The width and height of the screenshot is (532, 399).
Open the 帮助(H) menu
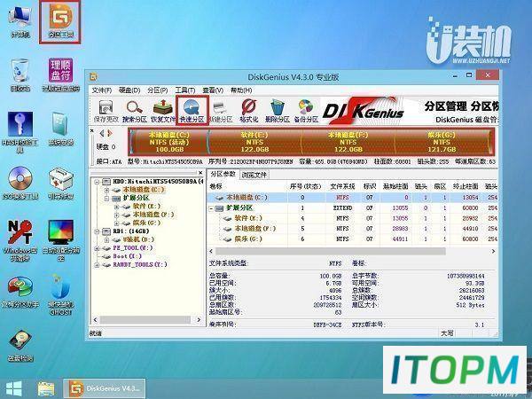(241, 90)
